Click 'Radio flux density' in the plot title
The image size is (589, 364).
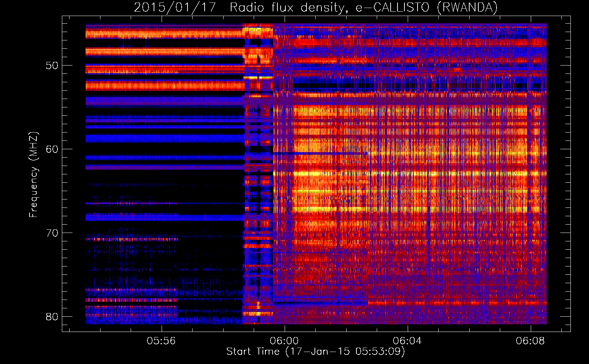[x=287, y=7]
